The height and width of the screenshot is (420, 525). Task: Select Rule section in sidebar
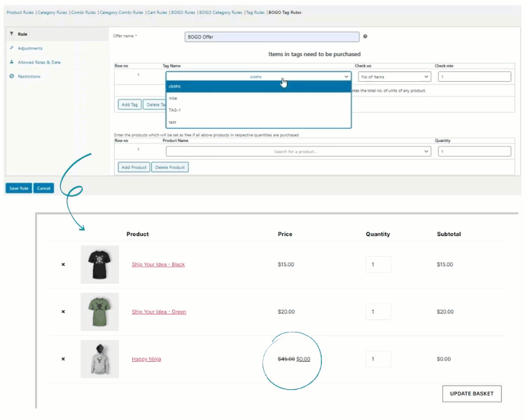[57, 34]
